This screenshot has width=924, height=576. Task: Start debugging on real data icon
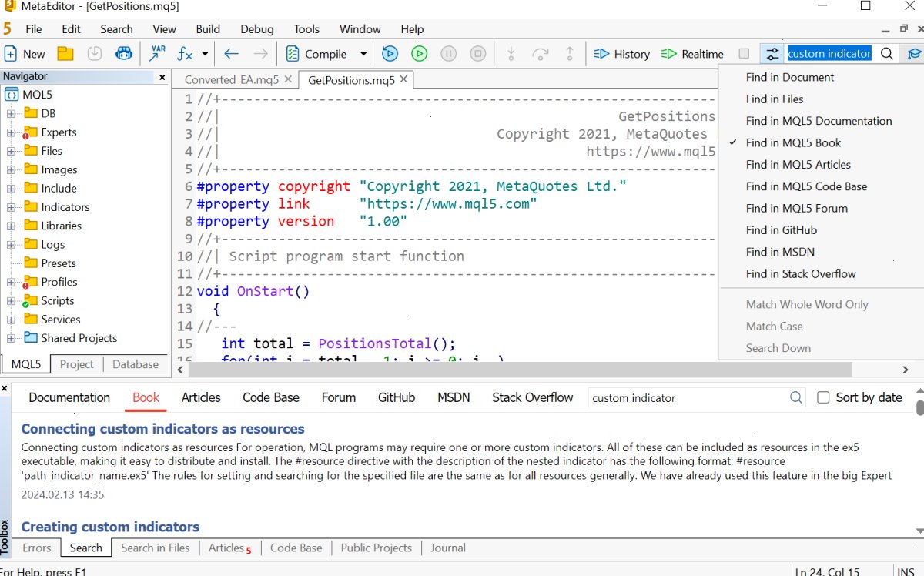[x=390, y=54]
